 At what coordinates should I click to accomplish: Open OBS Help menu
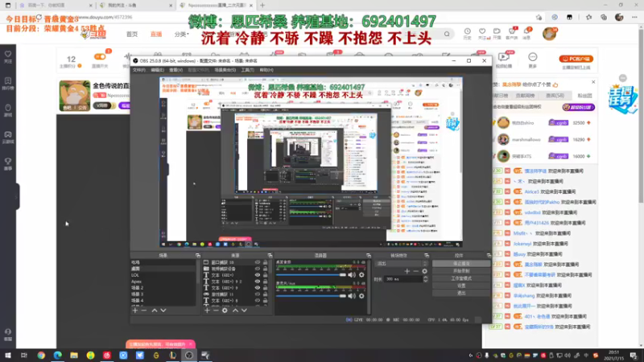[266, 70]
